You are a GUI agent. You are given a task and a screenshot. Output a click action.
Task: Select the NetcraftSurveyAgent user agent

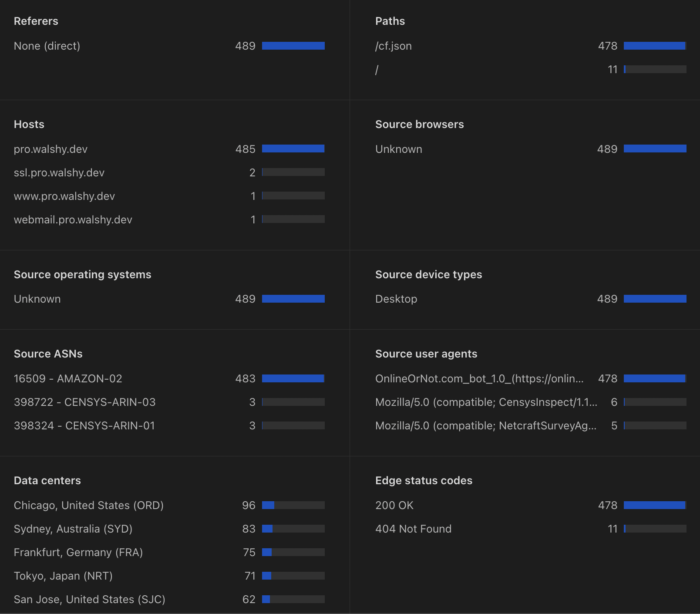486,426
